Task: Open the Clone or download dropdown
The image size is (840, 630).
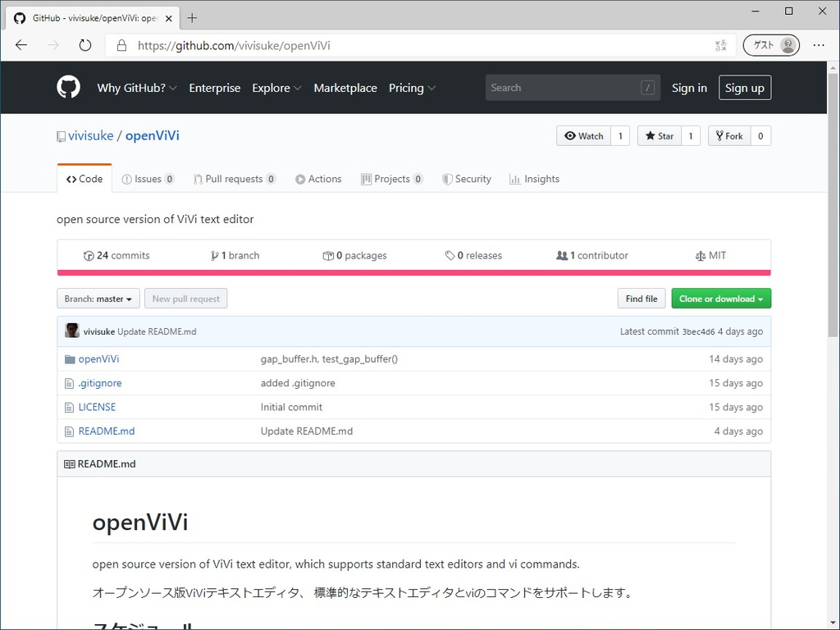Action: point(721,299)
